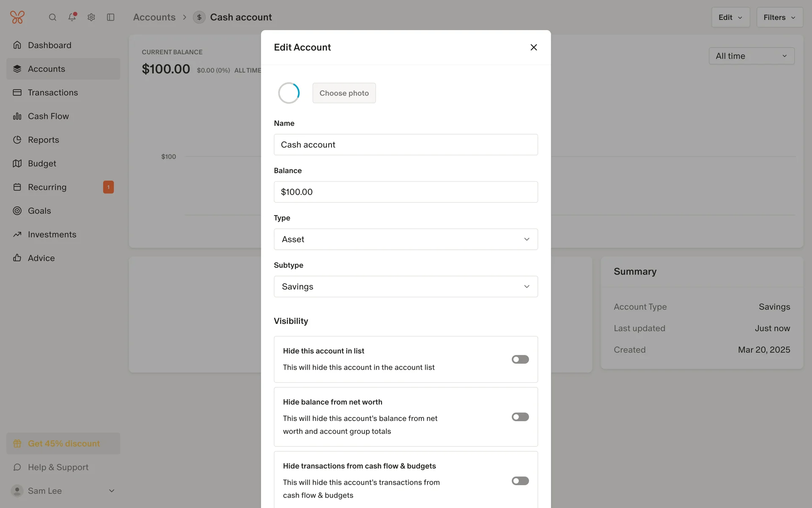Open Cash Flow from the sidebar
The height and width of the screenshot is (508, 812).
click(x=48, y=116)
